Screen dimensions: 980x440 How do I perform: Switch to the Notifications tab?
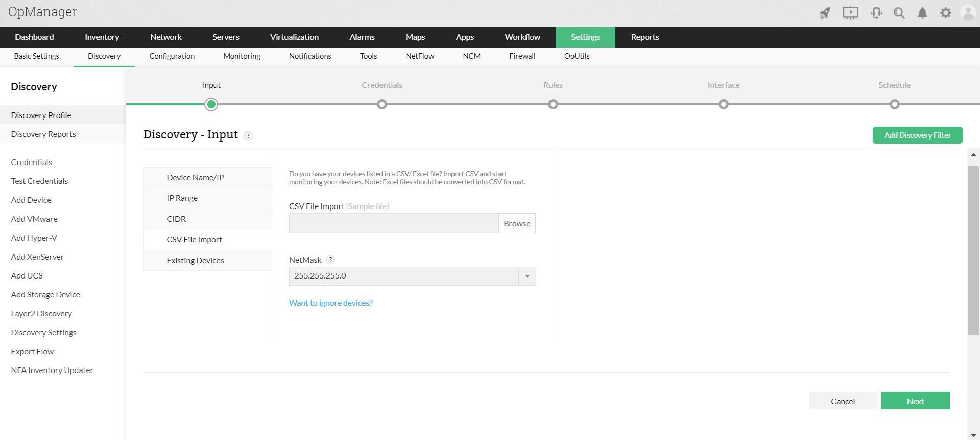[310, 56]
